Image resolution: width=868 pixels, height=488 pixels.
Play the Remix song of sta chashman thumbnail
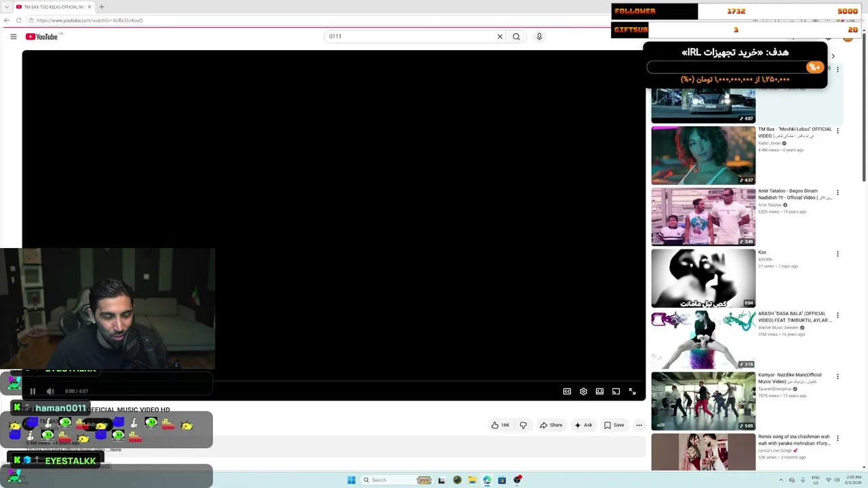tap(703, 452)
